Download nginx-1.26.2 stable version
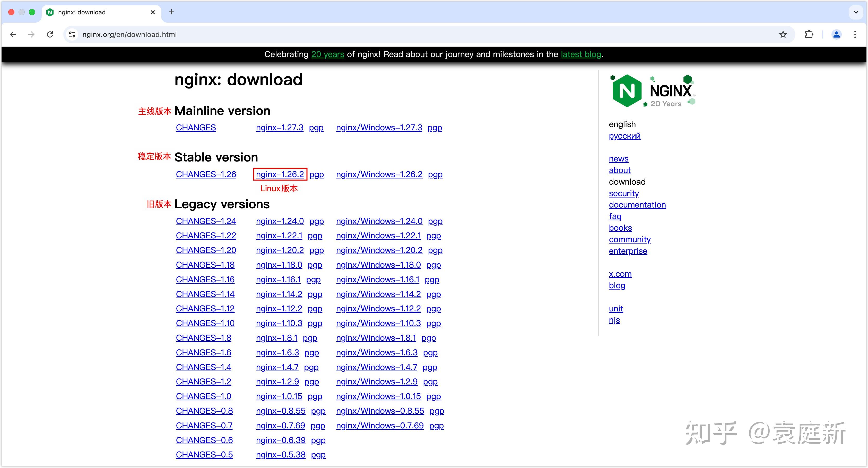 click(280, 174)
